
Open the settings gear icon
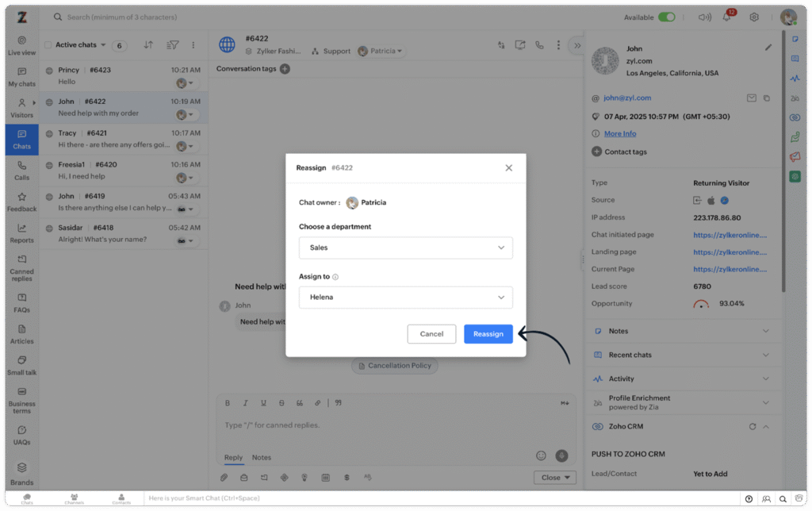754,17
